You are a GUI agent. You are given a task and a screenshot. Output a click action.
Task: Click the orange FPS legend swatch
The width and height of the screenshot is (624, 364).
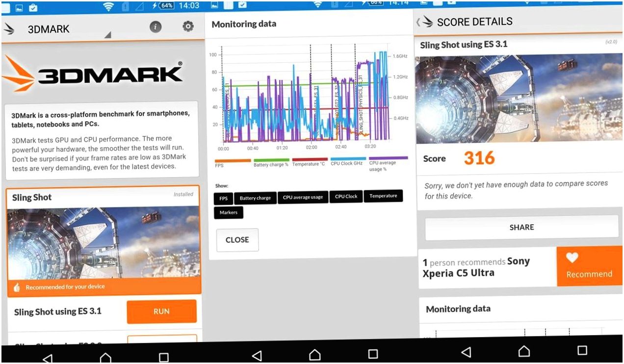[233, 160]
